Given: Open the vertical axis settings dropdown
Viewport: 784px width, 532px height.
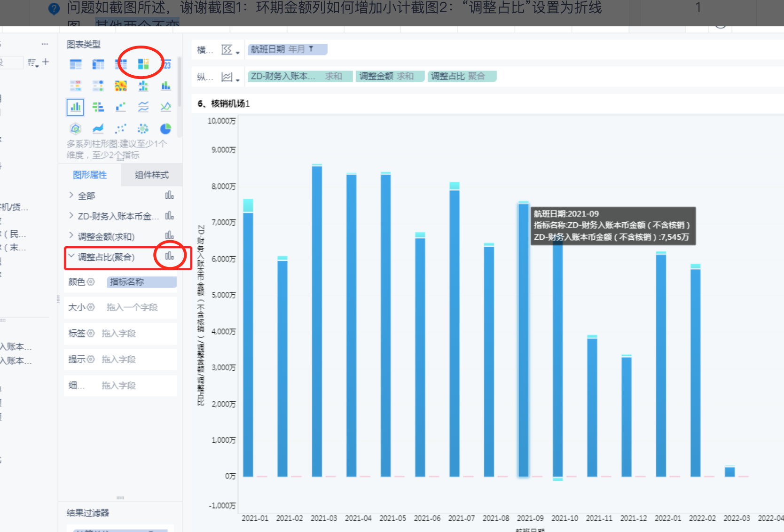Looking at the screenshot, I should click(231, 77).
